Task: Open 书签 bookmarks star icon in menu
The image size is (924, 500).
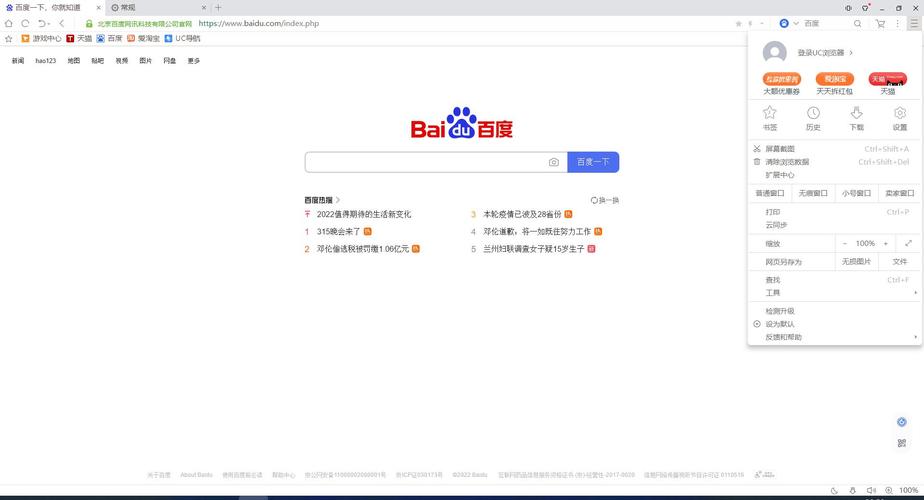Action: 770,118
